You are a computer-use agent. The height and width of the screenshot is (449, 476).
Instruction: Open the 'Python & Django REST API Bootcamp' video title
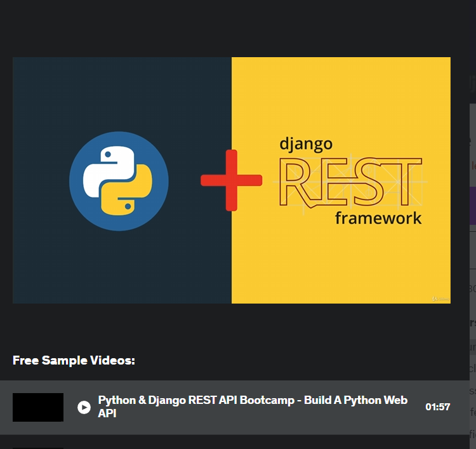253,406
